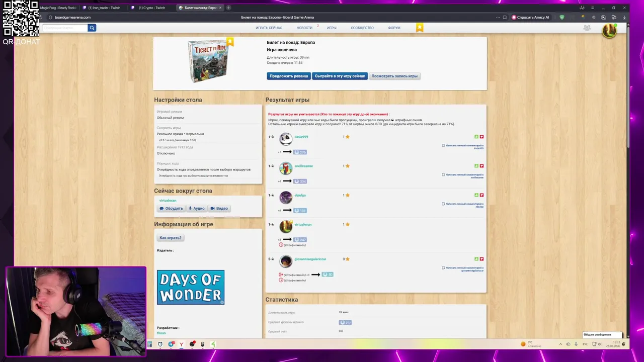
Task: Open the ИГРЫ menu item
Action: [x=332, y=28]
